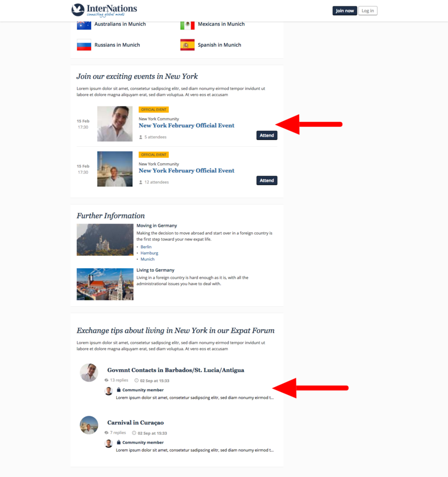Screen dimensions: 448x477
Task: Click the Neuschwanstein castle thumbnail
Action: click(x=105, y=240)
